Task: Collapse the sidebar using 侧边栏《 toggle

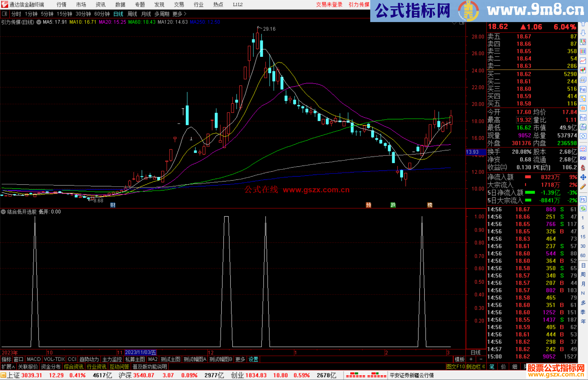Action: (476, 367)
